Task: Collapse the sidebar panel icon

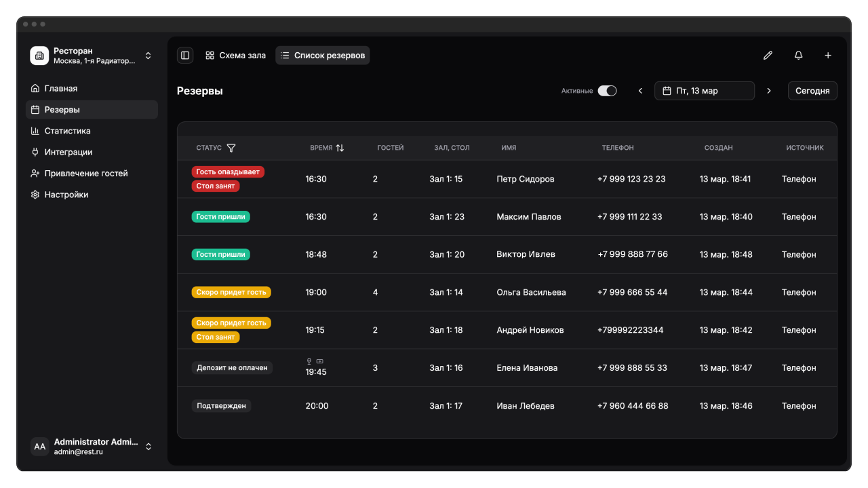Action: click(x=185, y=56)
